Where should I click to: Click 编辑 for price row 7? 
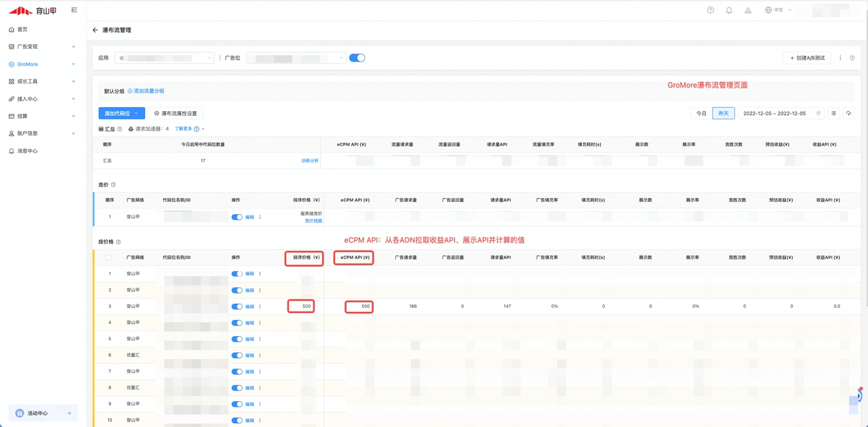[x=250, y=371]
